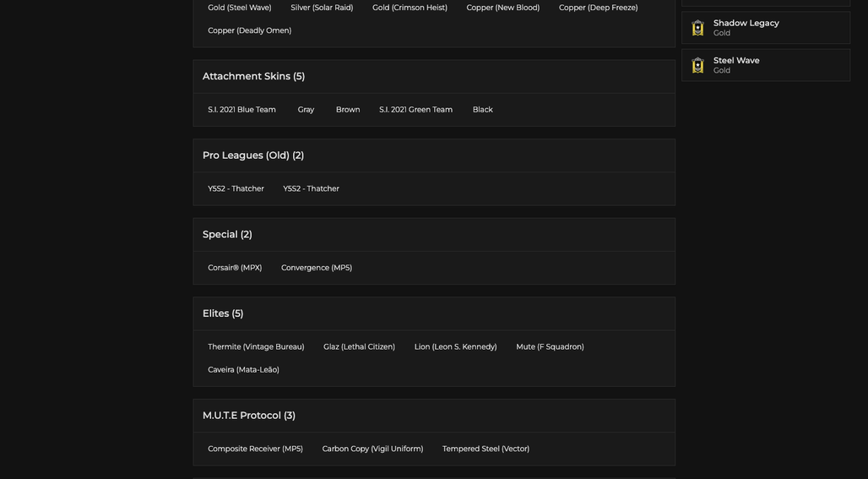Image resolution: width=868 pixels, height=479 pixels.
Task: Choose the S.I. 2021 Blue Team skin
Action: 242,110
